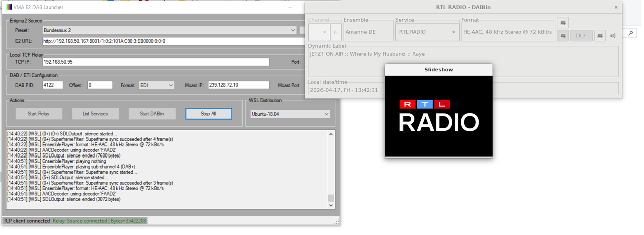Viewport: 644px width, 235px height.
Task: Click the Enigma2 Source group label
Action: click(26, 21)
